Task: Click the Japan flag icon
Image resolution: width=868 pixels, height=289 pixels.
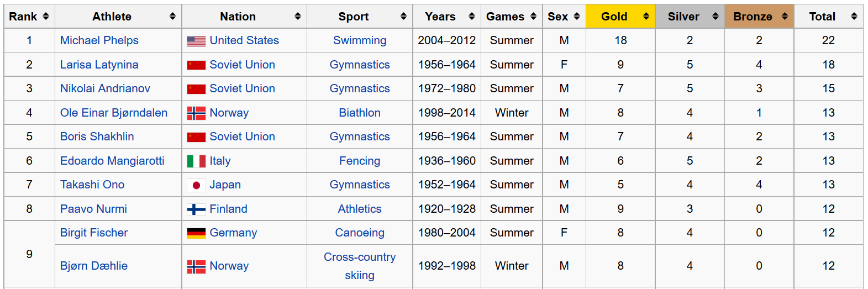Action: [x=196, y=185]
